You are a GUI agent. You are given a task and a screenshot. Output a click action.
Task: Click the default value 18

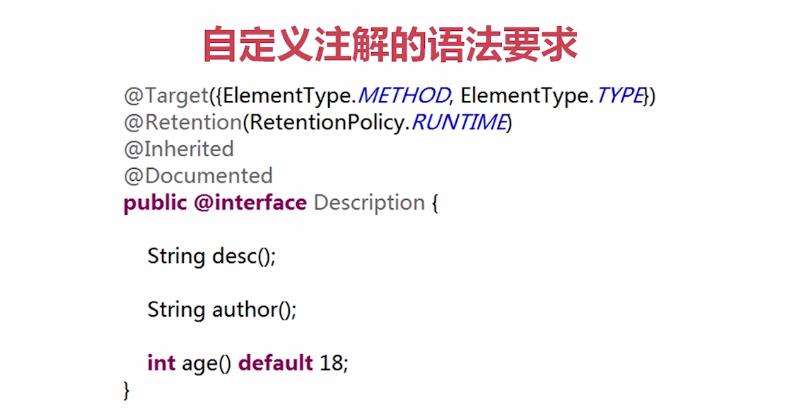click(x=332, y=363)
